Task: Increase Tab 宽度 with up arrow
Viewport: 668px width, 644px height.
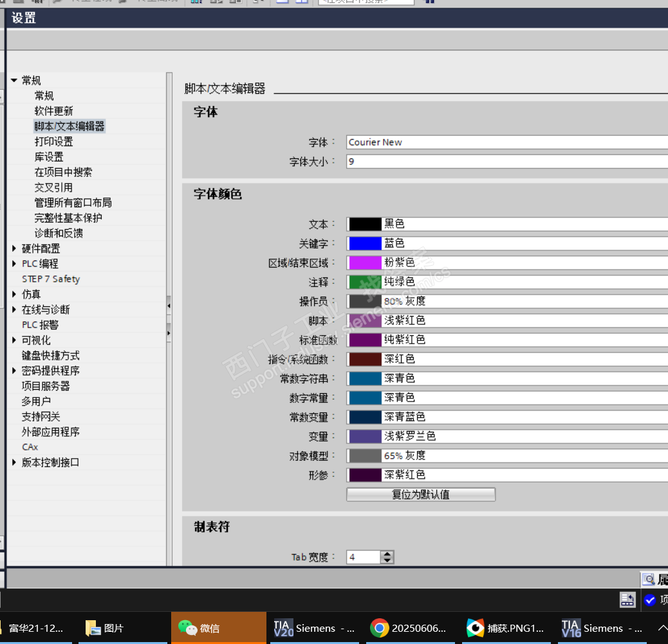Action: (387, 554)
